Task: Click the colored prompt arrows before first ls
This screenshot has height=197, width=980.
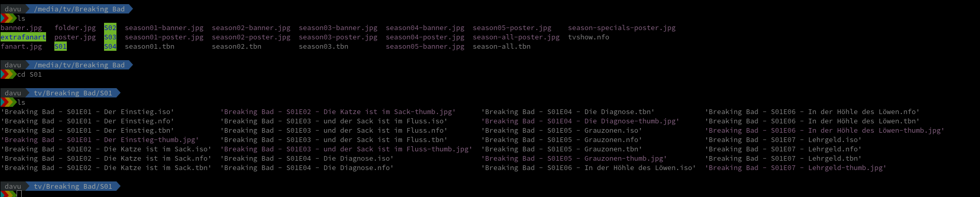Action: pos(9,19)
